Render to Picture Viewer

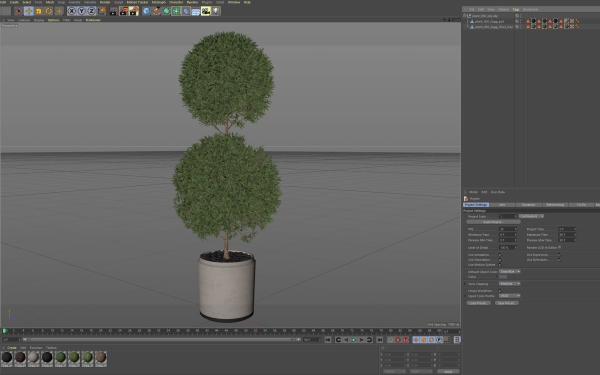click(x=124, y=11)
